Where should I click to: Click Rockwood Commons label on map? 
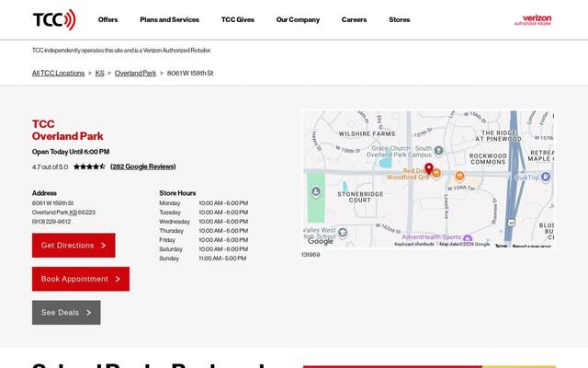[x=488, y=159]
